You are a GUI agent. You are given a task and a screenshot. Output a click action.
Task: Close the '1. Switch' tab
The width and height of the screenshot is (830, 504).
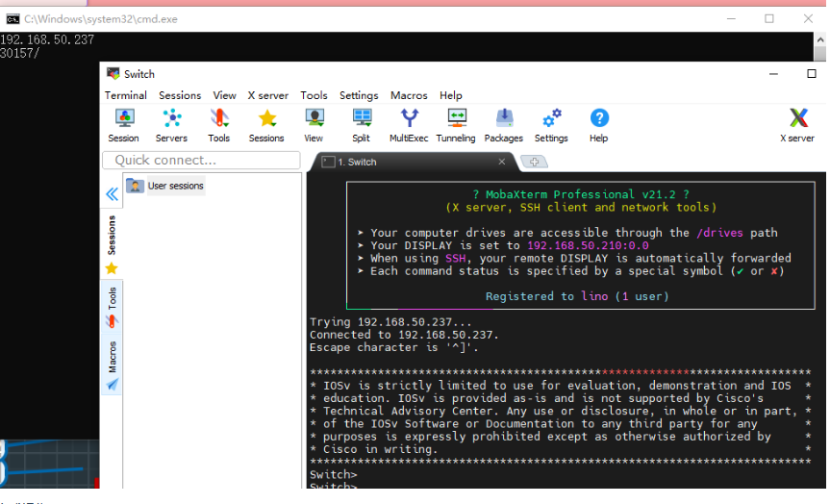point(502,162)
